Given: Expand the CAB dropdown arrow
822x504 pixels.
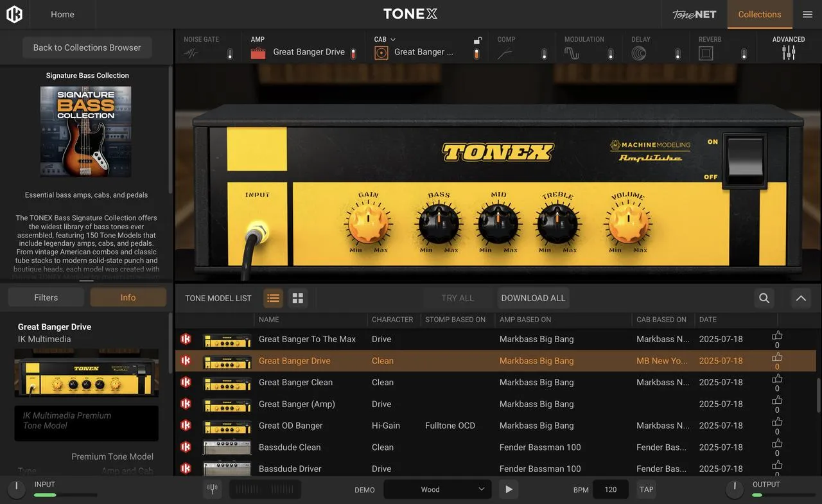Looking at the screenshot, I should point(393,39).
